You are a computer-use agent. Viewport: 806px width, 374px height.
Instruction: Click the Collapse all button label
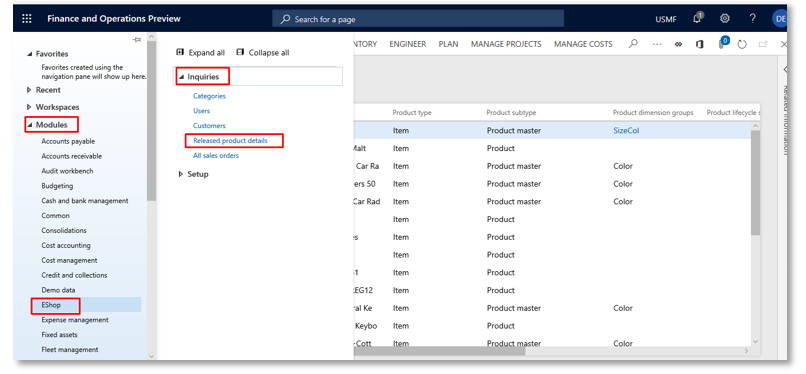[x=269, y=53]
